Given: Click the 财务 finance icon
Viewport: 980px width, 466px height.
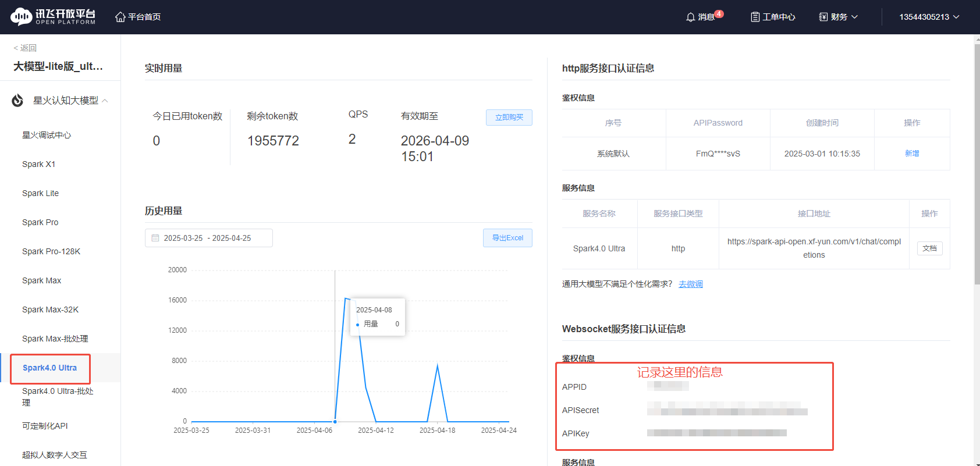Looking at the screenshot, I should click(x=823, y=17).
